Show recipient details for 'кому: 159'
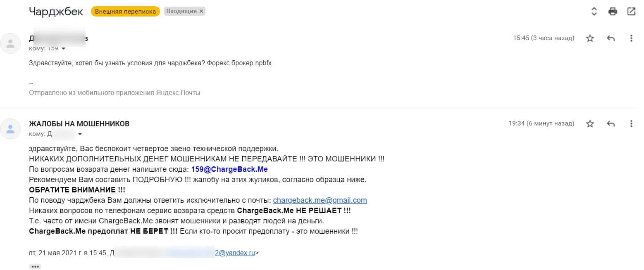Image resolution: width=644 pixels, height=270 pixels. (63, 49)
